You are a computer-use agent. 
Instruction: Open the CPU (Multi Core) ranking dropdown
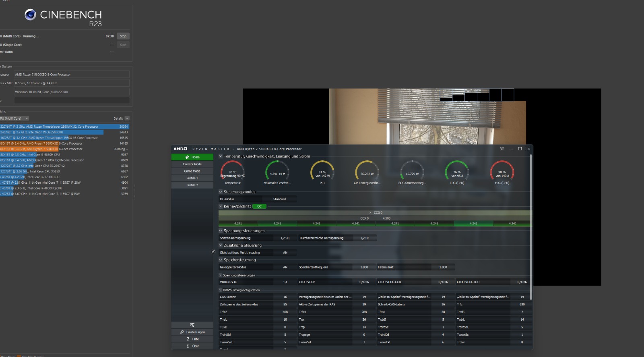14,118
